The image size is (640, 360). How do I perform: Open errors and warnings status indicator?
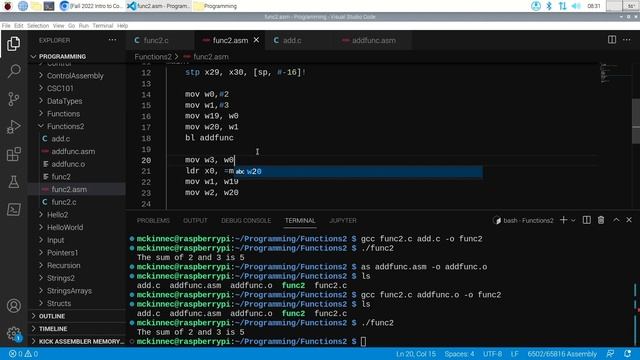[x=24, y=354]
